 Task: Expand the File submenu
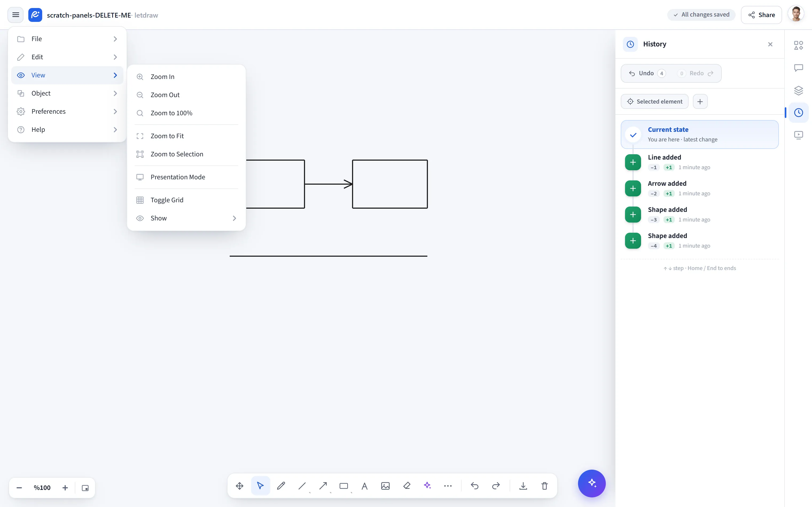point(67,39)
